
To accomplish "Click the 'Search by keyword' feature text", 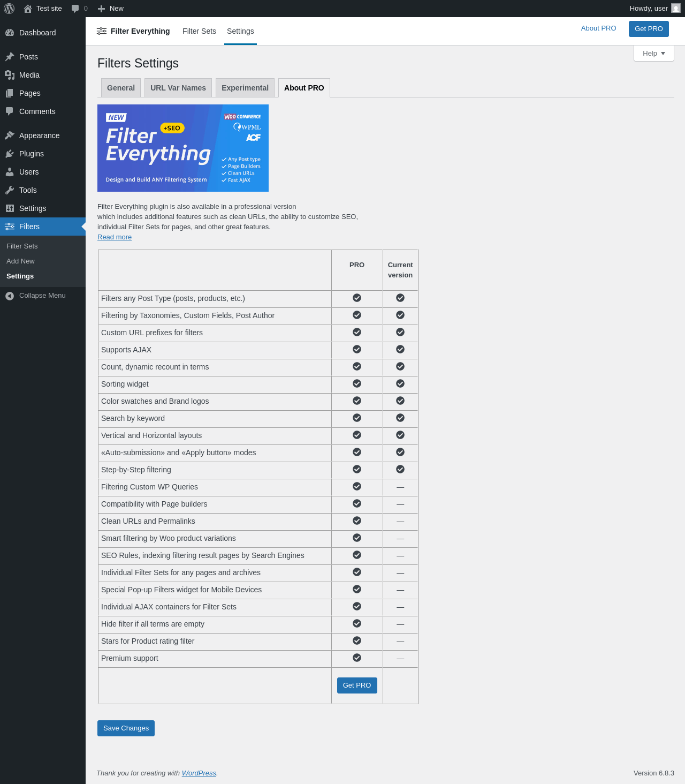I will pyautogui.click(x=133, y=418).
